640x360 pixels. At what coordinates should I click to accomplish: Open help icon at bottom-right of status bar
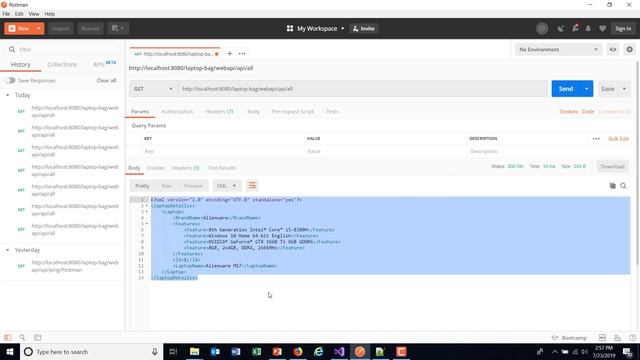point(632,338)
